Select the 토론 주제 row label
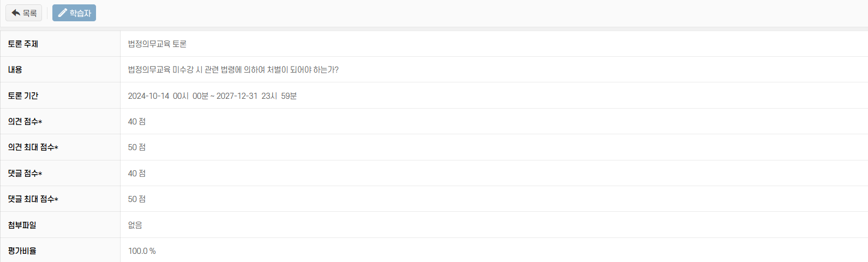 click(x=23, y=44)
